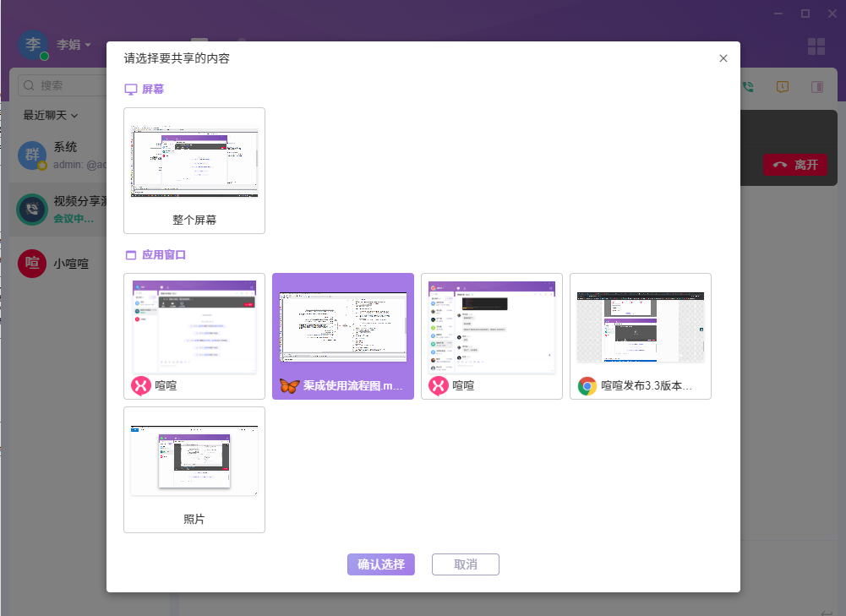Click the 李 profile avatar

click(x=33, y=44)
